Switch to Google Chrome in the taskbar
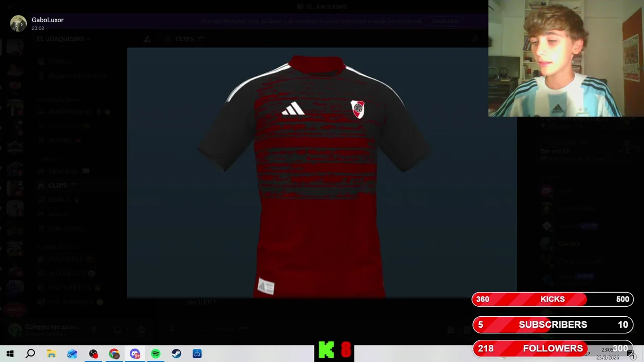Image resolution: width=644 pixels, height=362 pixels. click(114, 354)
